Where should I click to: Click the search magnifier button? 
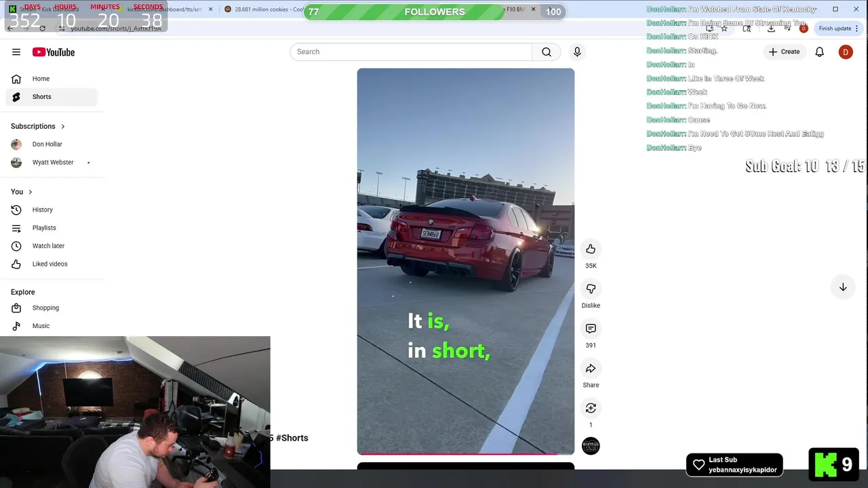(x=547, y=52)
